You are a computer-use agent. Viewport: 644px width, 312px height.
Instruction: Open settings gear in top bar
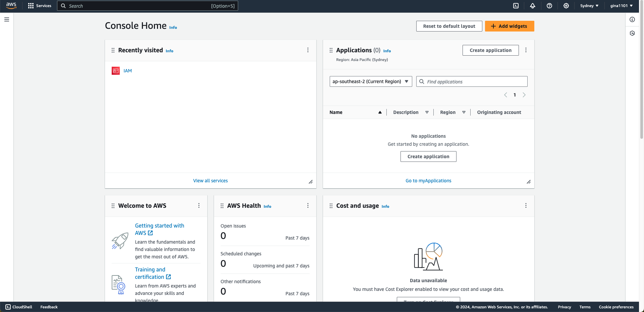click(x=566, y=6)
